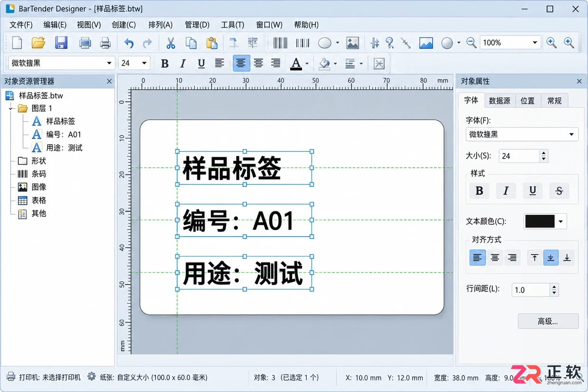Toggle italic in the 样式 group
This screenshot has height=392, width=588.
(506, 191)
